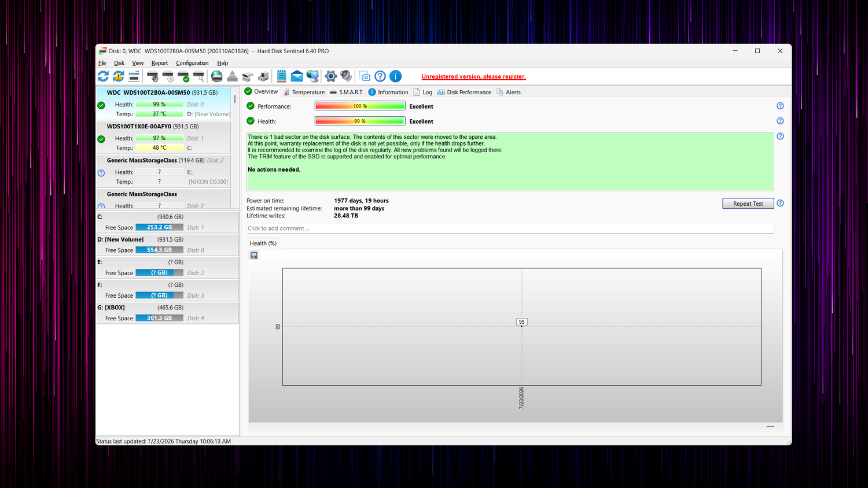Click the screenshot camera icon in toolbar

(x=365, y=76)
